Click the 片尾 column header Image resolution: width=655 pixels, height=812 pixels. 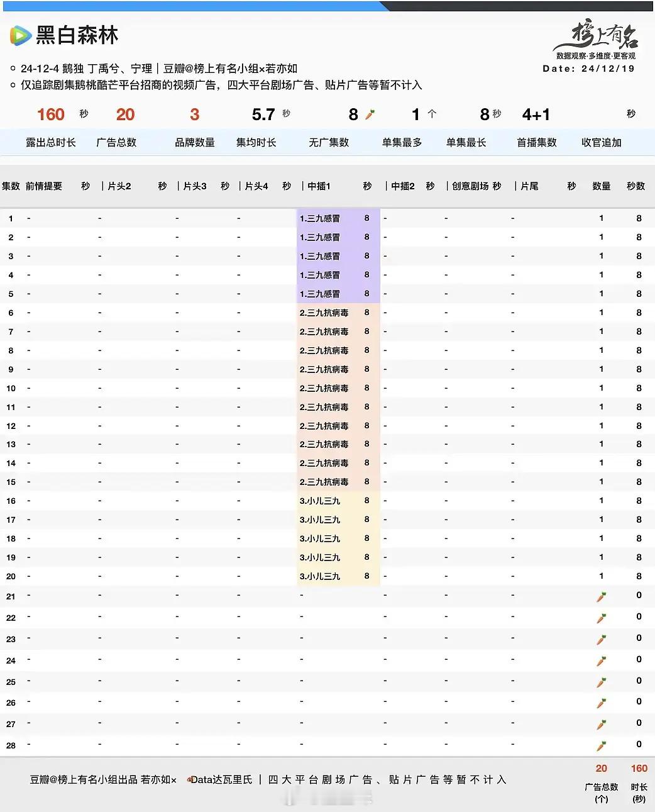pos(529,186)
